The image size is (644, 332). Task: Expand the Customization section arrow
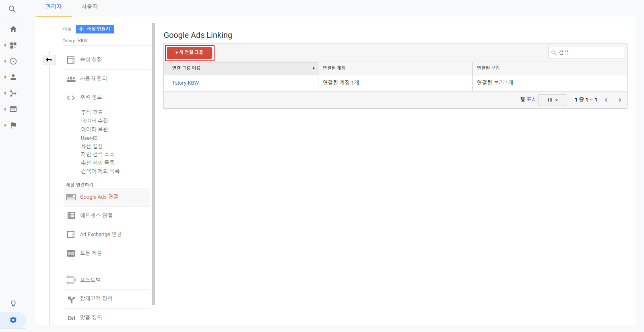tap(5, 45)
